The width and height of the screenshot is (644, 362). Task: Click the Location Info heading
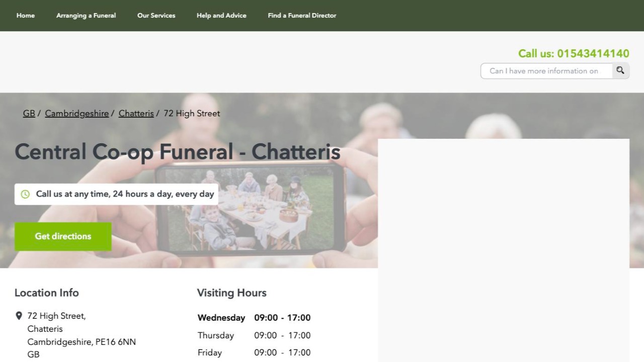pyautogui.click(x=47, y=293)
